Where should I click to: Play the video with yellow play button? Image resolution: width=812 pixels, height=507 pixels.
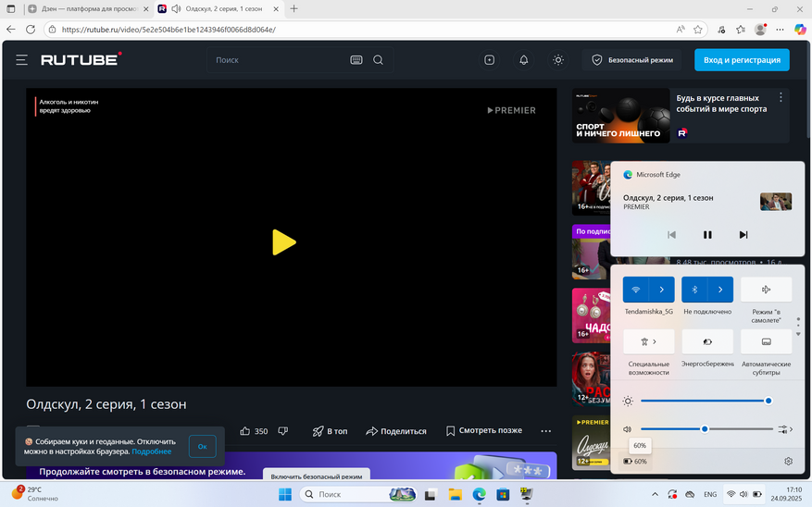284,241
